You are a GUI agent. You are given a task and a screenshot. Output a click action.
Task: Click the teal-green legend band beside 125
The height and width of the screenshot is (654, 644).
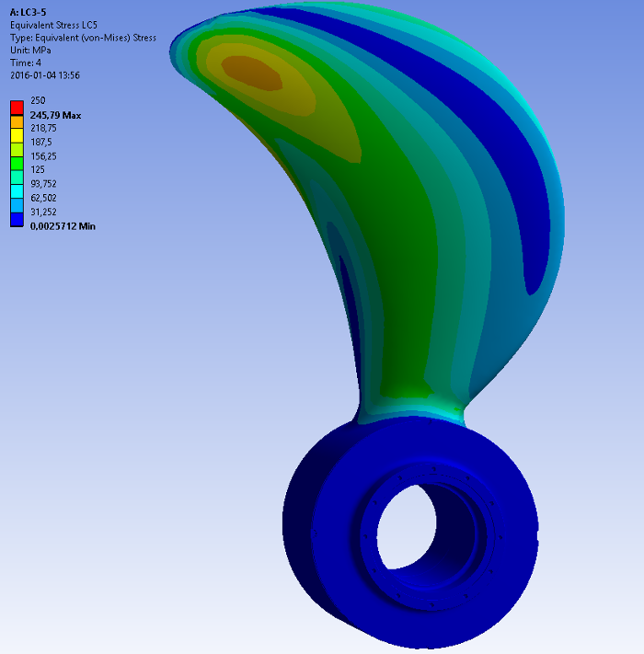[17, 178]
